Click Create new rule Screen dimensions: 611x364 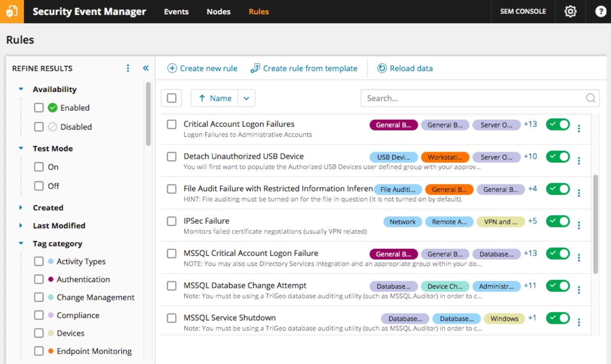click(x=202, y=68)
